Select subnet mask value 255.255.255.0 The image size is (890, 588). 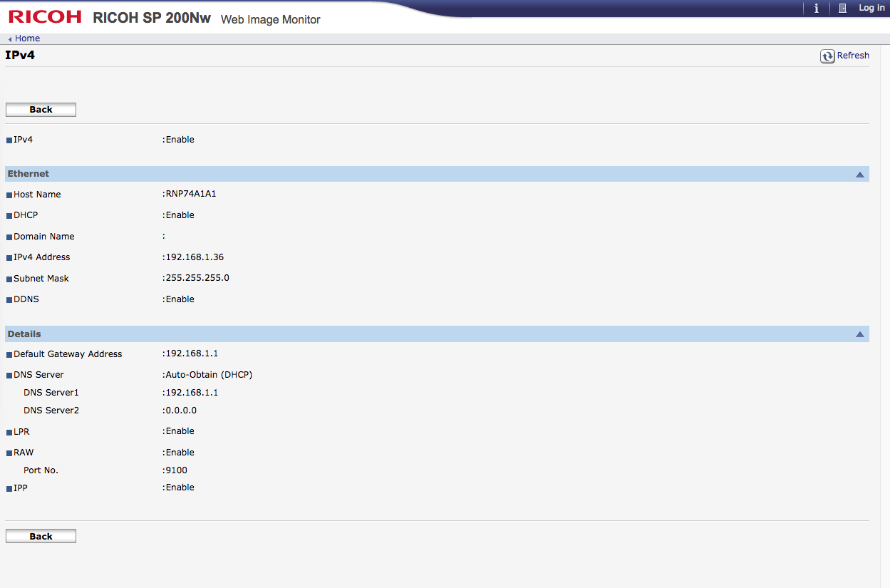pyautogui.click(x=197, y=278)
